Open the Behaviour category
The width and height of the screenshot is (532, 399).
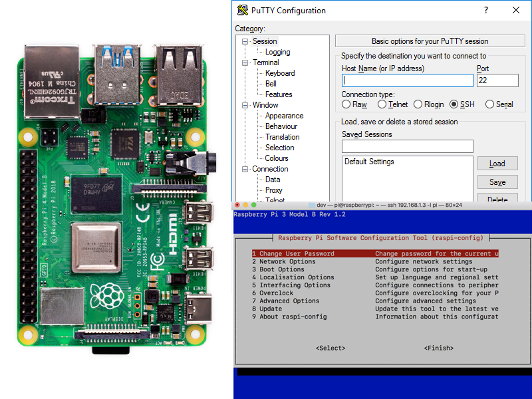281,126
